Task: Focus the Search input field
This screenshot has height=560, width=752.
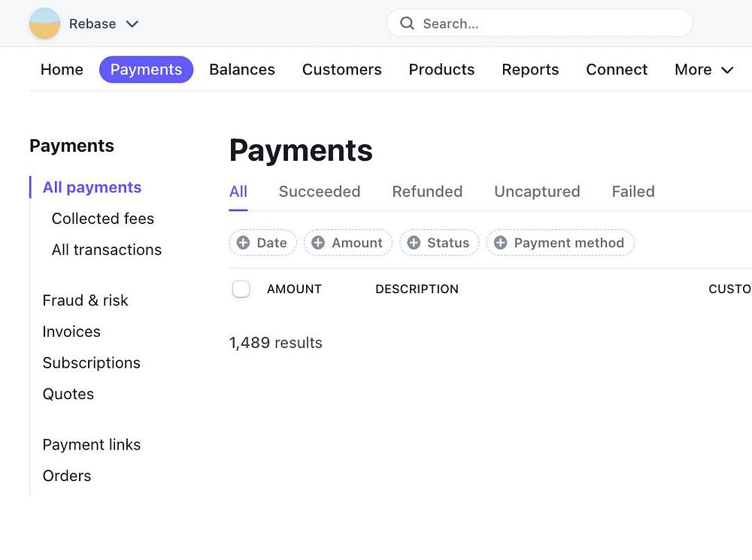Action: click(x=549, y=23)
